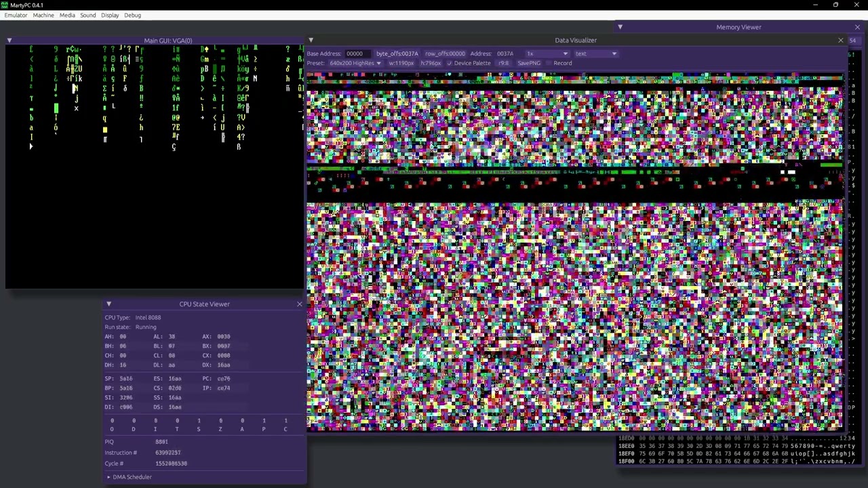868x488 pixels.
Task: Click the PC register value
Action: (x=224, y=379)
